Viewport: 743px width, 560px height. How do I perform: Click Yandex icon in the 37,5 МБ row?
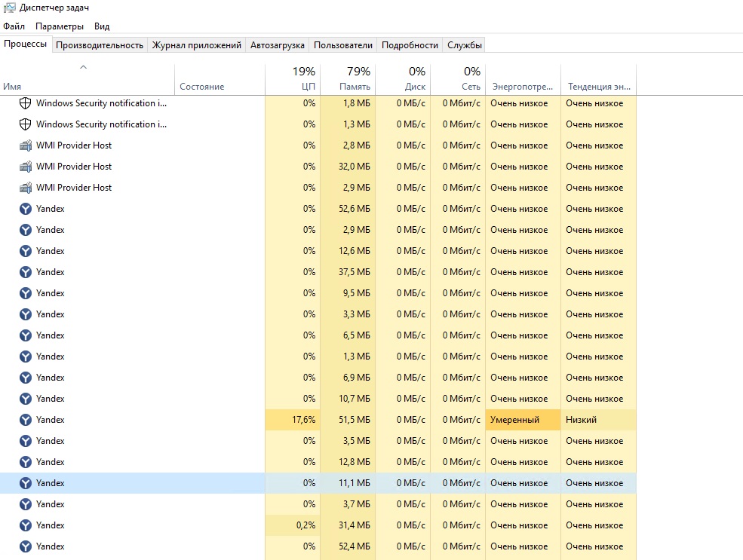[25, 272]
